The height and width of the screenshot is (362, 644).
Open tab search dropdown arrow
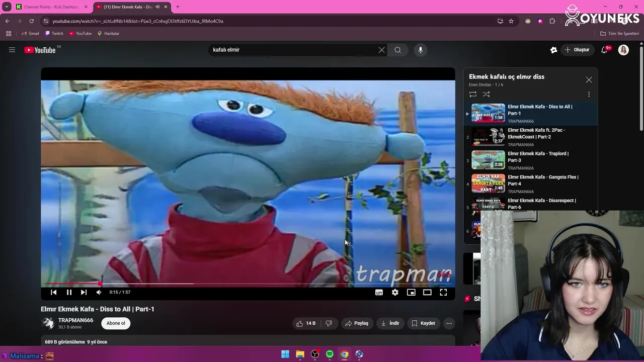click(x=7, y=7)
